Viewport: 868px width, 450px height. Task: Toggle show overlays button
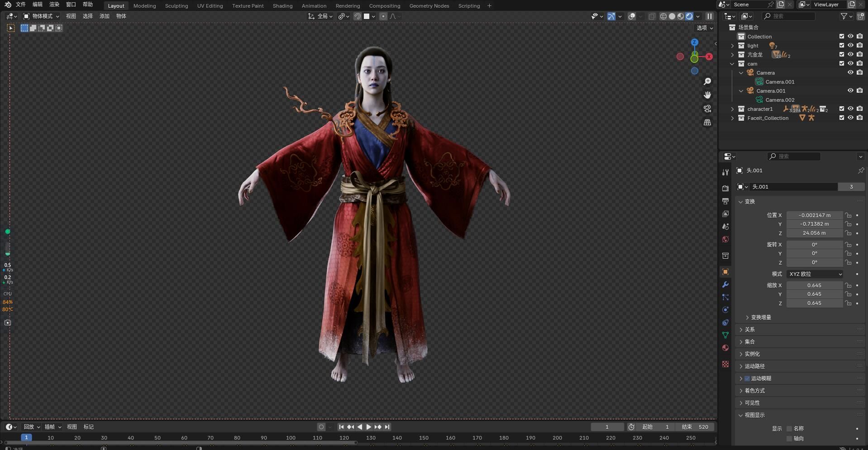(x=632, y=16)
